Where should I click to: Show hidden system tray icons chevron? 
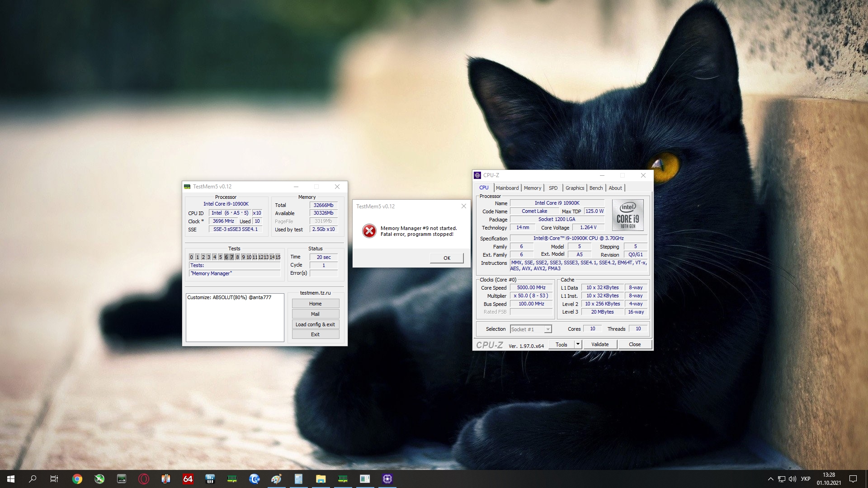pyautogui.click(x=770, y=479)
